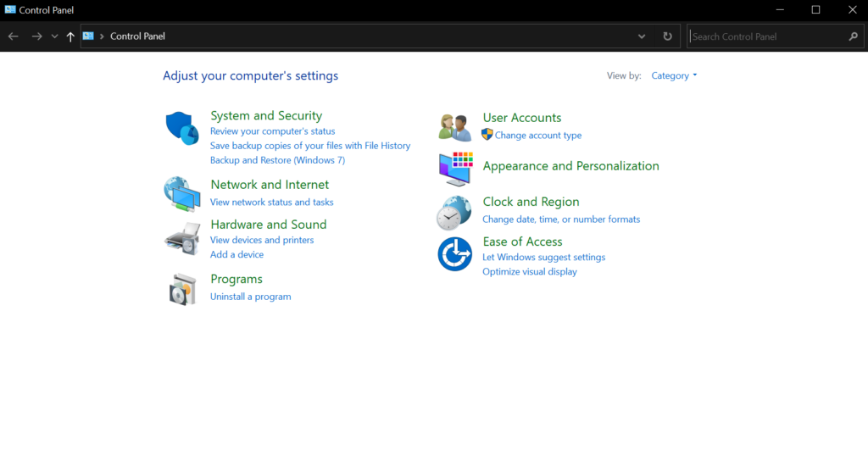
Task: Go up one level with up arrow
Action: coord(70,36)
